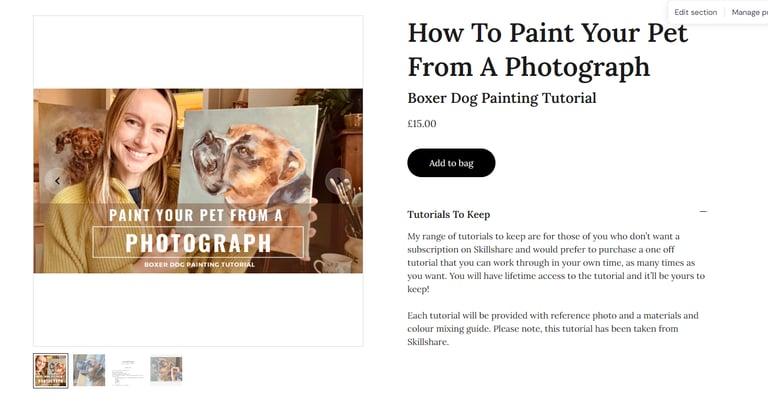
Task: Open the Manage option beside Edit section
Action: (x=748, y=12)
